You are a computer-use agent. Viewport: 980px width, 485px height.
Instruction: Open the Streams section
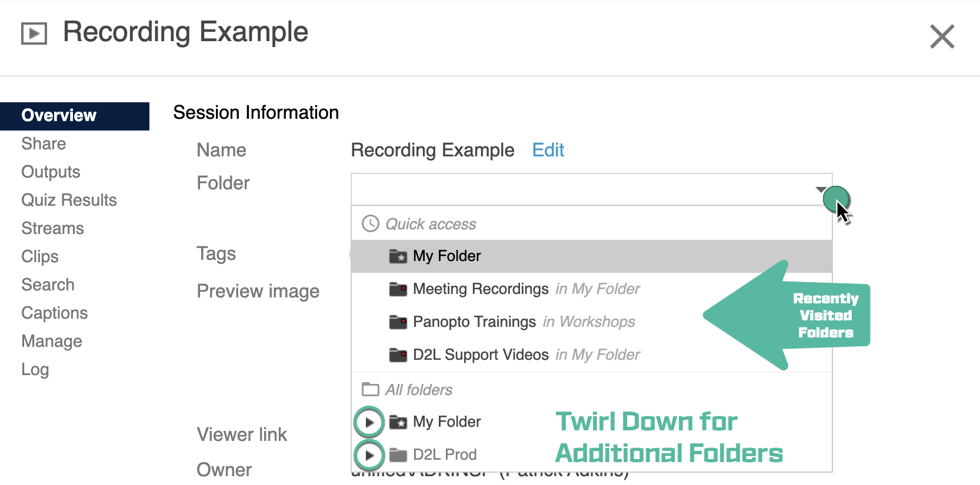coord(52,229)
